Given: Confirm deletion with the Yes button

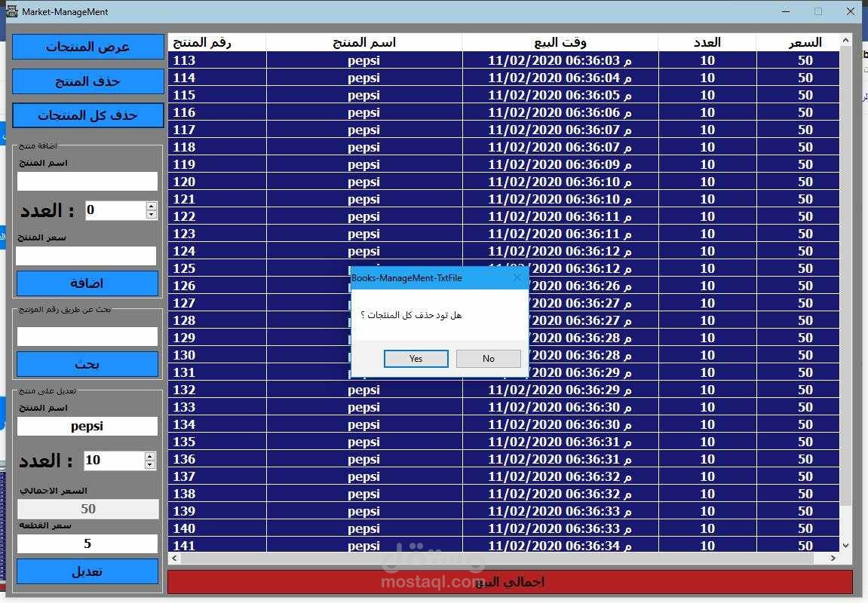Looking at the screenshot, I should pos(416,359).
